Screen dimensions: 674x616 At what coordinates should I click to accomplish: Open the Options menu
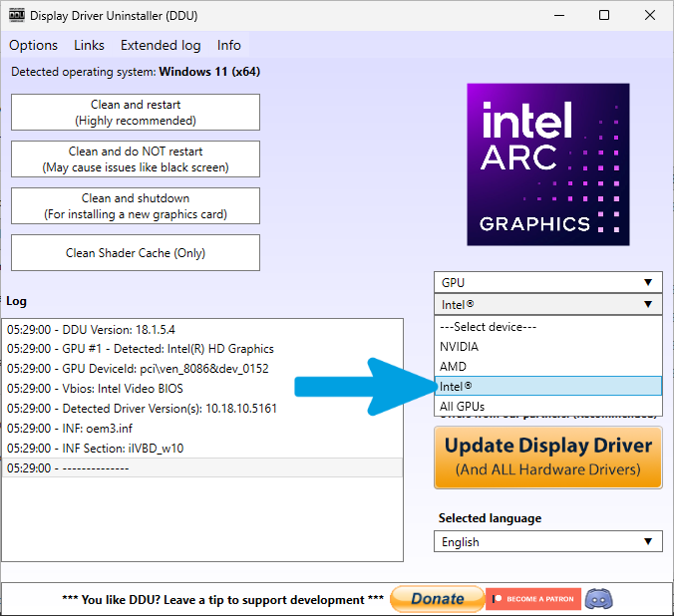(33, 45)
